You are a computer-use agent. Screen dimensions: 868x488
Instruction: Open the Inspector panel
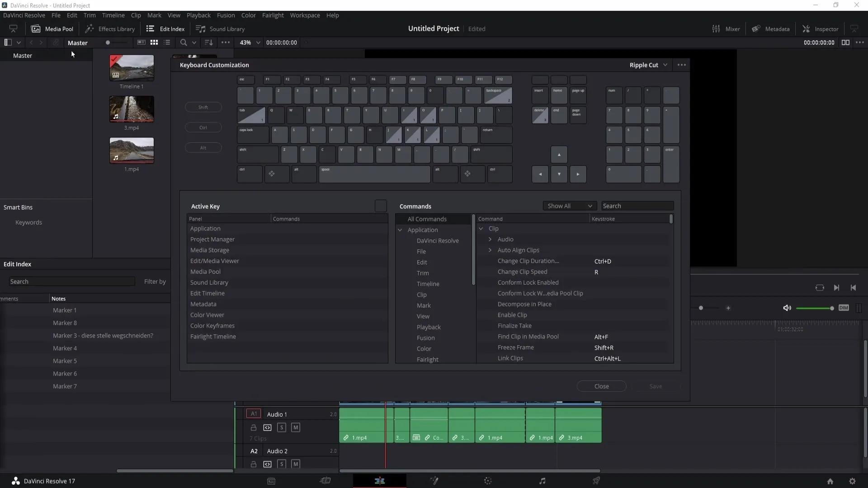point(821,29)
